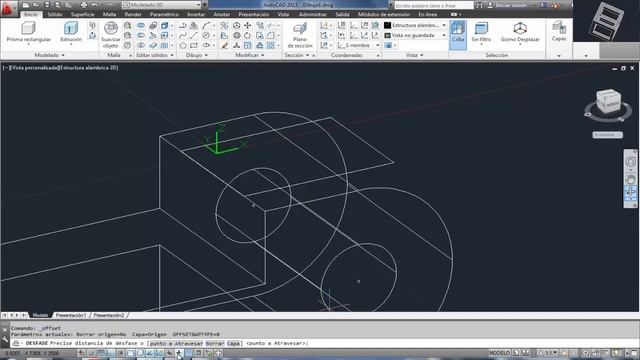Expand the Modificar panel

click(249, 55)
